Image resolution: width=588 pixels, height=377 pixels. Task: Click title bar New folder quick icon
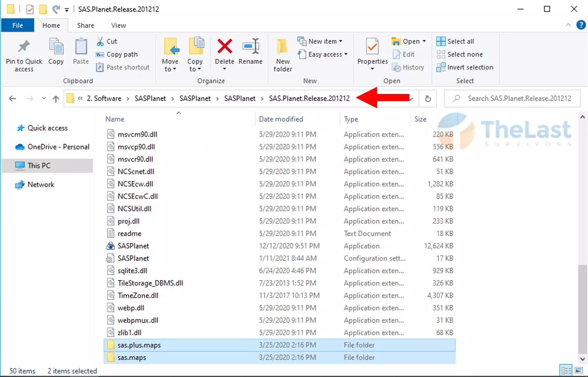pos(43,9)
